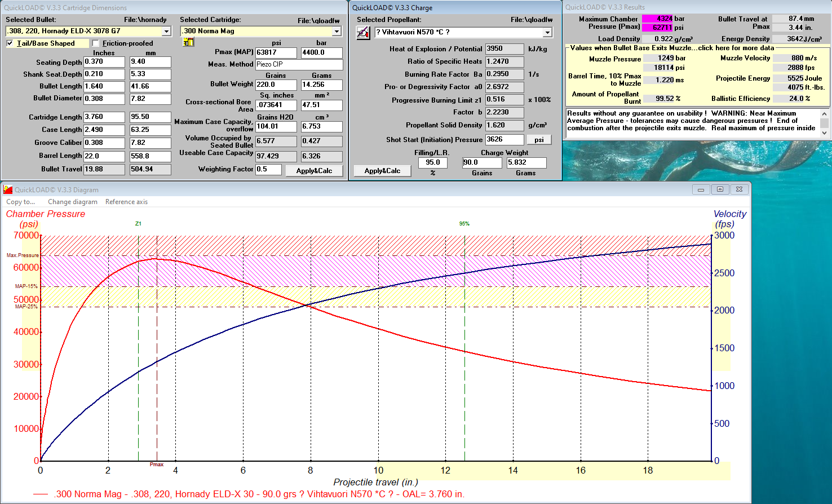This screenshot has height=504, width=832.
Task: Click the Bullet Diameter inches field
Action: pyautogui.click(x=104, y=99)
